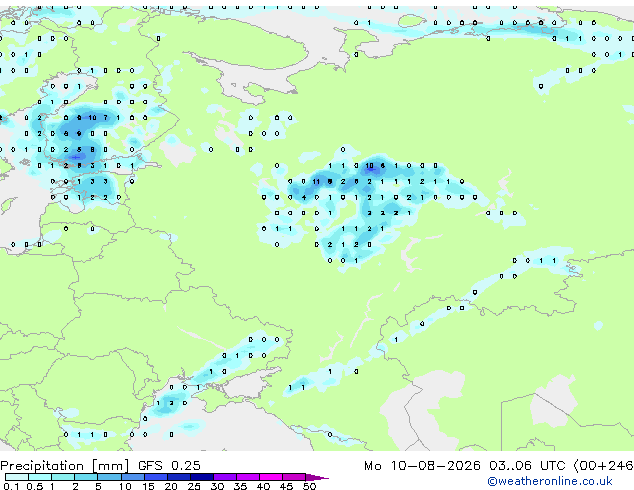Click the weatheronline.co.uk copyright link

point(550,481)
